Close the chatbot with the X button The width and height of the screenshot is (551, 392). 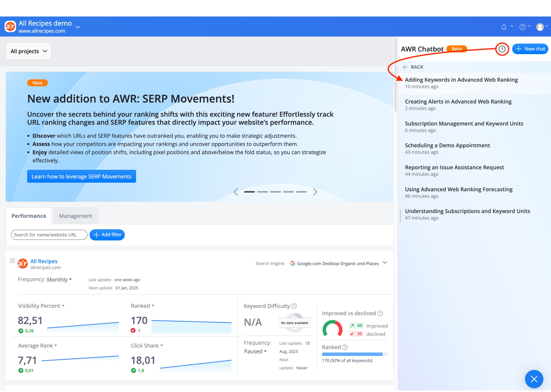click(534, 379)
